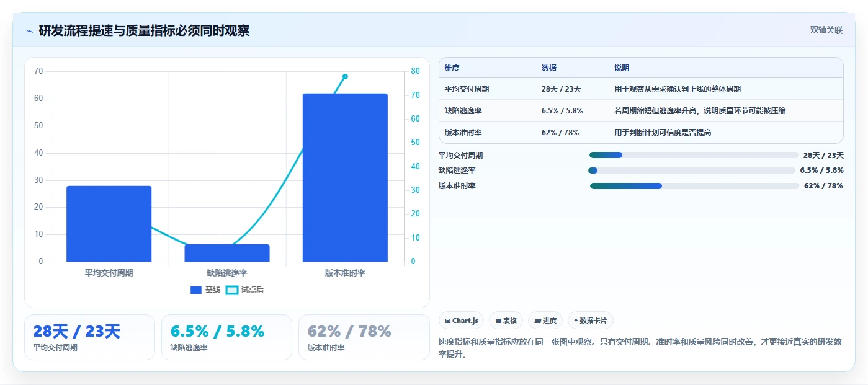
Task: Click the 6.5% / 5.8% data card
Action: (226, 337)
